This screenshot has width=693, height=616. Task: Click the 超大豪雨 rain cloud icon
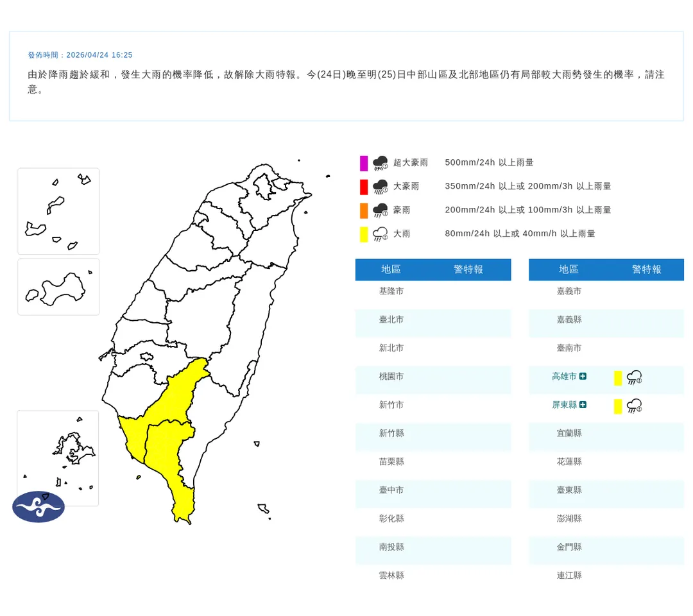(x=380, y=163)
